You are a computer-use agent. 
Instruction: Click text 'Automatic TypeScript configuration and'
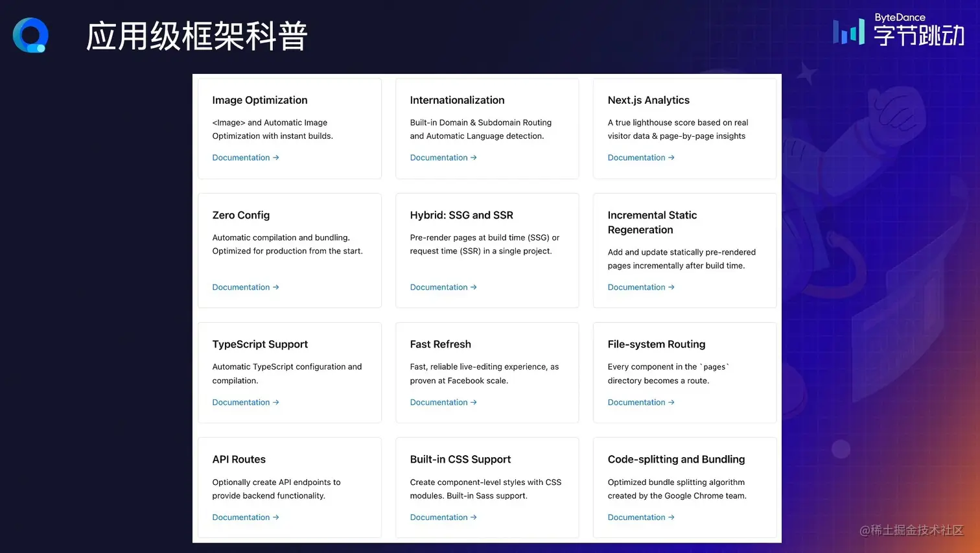(287, 367)
